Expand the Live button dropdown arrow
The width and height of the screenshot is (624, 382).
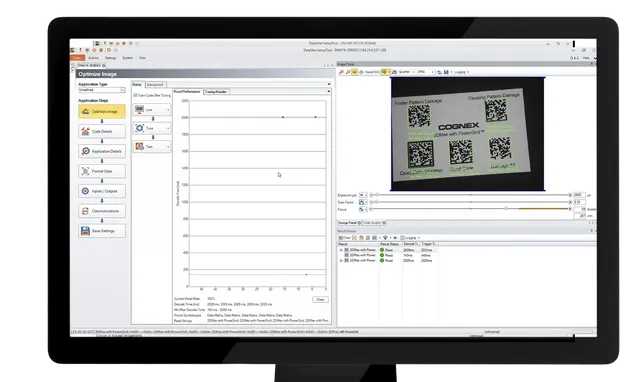tap(168, 109)
